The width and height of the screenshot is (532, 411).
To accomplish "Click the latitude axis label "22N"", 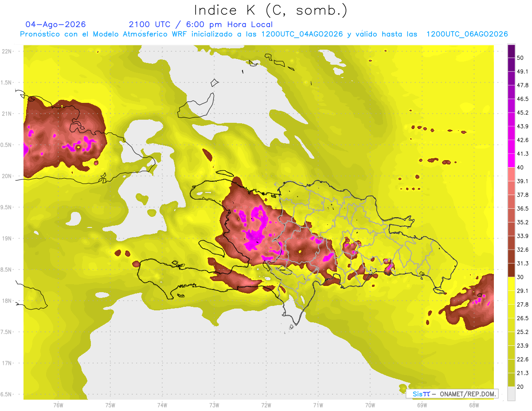I will tap(7, 51).
